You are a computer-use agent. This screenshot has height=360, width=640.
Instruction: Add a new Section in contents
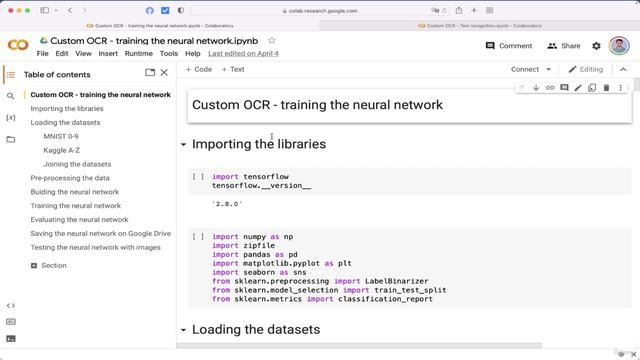pyautogui.click(x=49, y=265)
